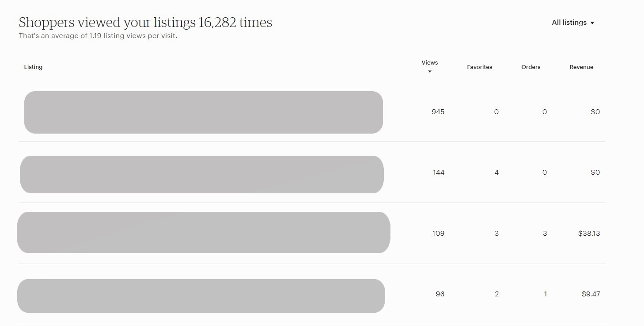Sort by the Orders column header
Image resolution: width=644 pixels, height=326 pixels.
(531, 67)
